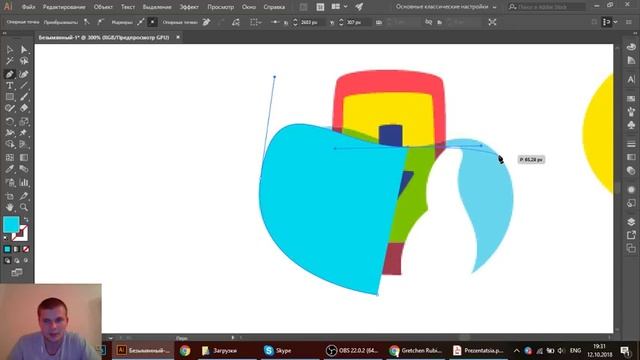Select the Selection (black arrow) tool
The height and width of the screenshot is (360, 640).
coord(10,49)
